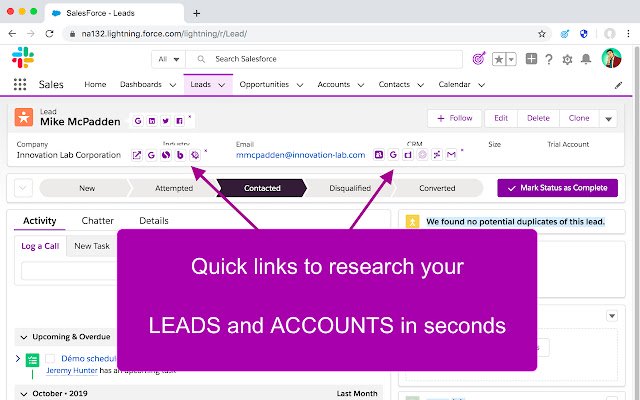Select the New status stage
Screen dimensions: 640x400
point(87,188)
